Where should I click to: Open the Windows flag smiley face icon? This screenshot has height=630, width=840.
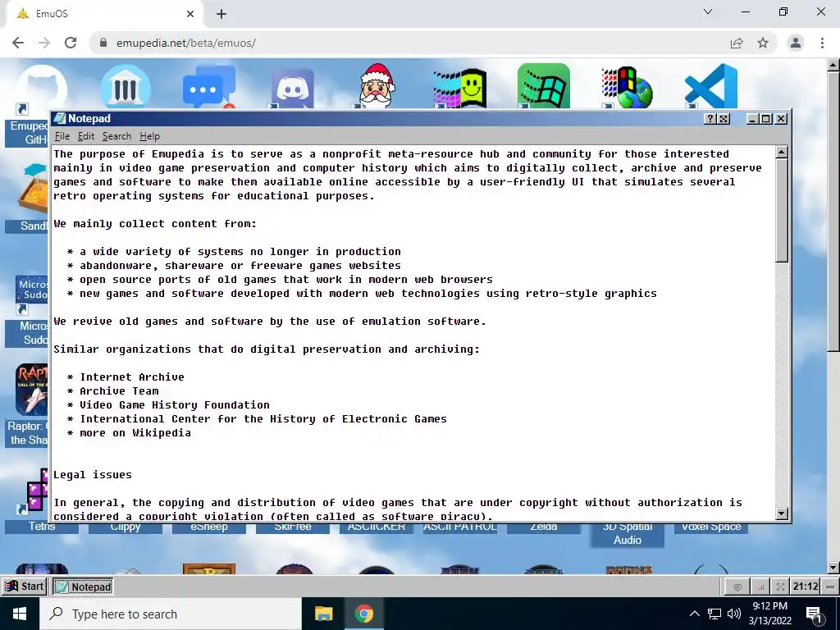tap(460, 89)
